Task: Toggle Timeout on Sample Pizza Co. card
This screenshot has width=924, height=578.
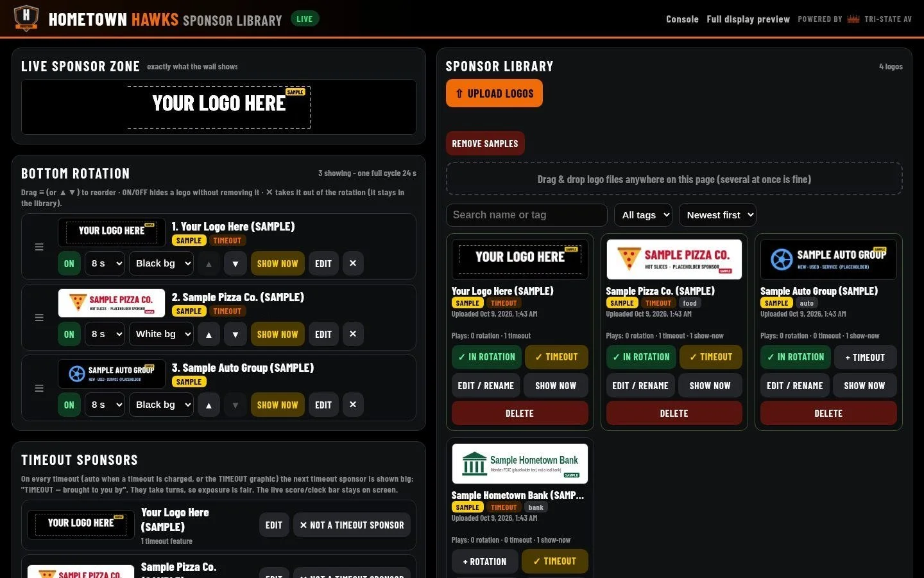Action: pyautogui.click(x=711, y=357)
